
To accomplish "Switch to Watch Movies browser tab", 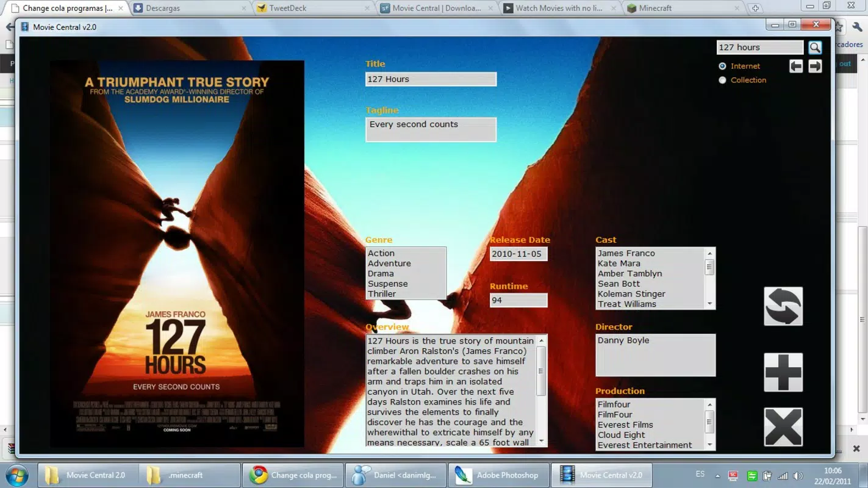I will pos(559,8).
